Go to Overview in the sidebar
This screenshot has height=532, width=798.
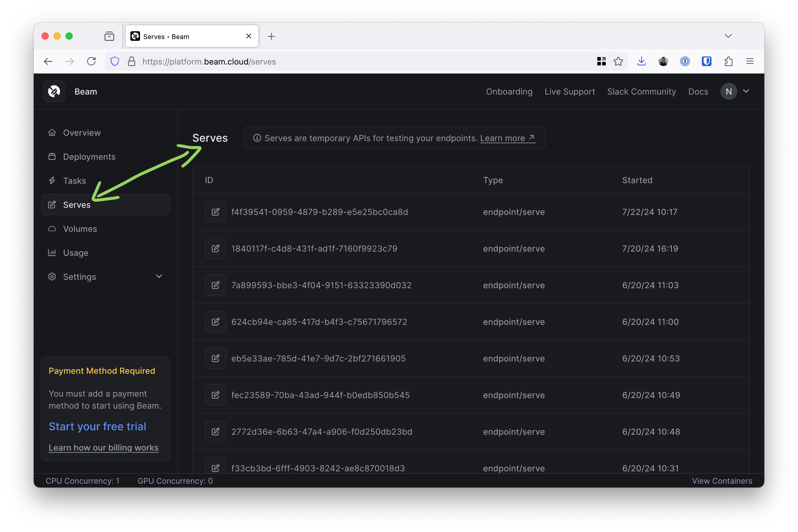tap(105, 133)
